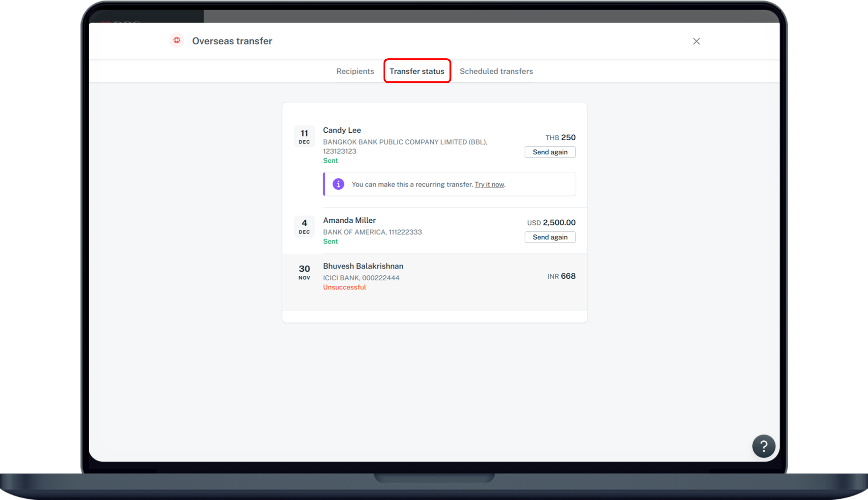Click the USD 2,500.00 amount
Viewport: 868px width, 500px height.
click(x=551, y=223)
